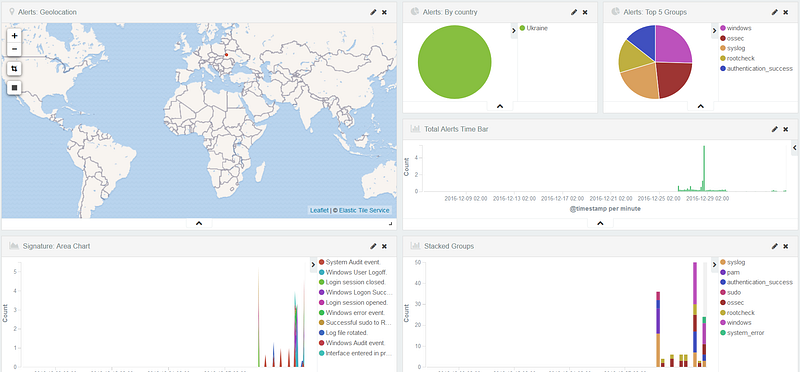800x372 pixels.
Task: Edit the Stacked Groups panel
Action: 774,246
